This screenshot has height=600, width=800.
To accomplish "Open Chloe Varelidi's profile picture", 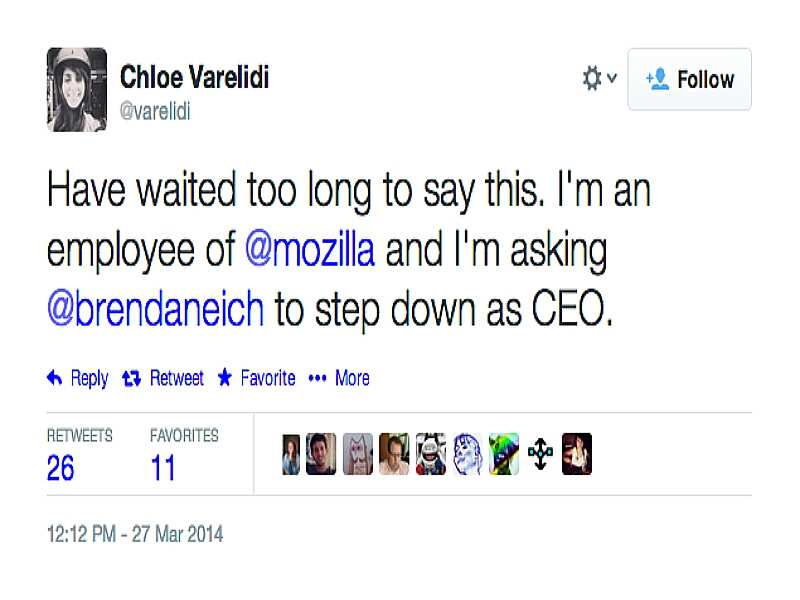I will click(x=77, y=90).
